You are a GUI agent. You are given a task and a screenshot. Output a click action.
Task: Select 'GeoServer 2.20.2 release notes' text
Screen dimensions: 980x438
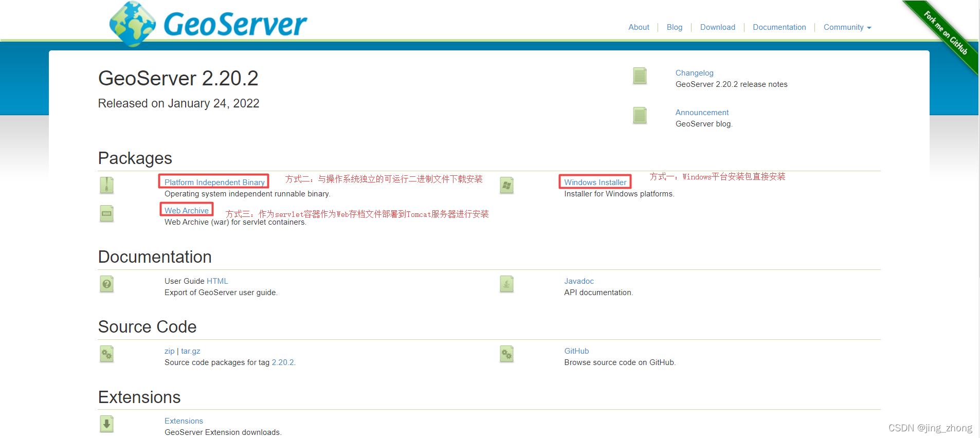pos(731,84)
